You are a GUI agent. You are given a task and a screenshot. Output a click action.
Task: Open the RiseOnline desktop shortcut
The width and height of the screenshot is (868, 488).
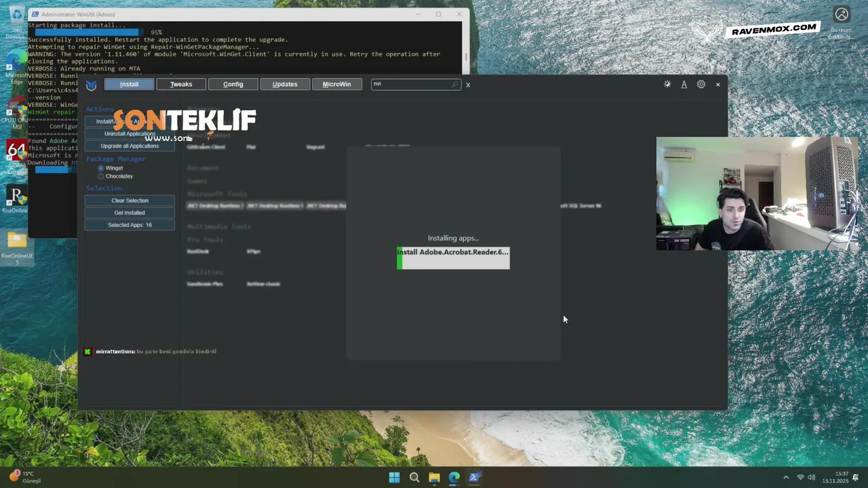[x=16, y=200]
